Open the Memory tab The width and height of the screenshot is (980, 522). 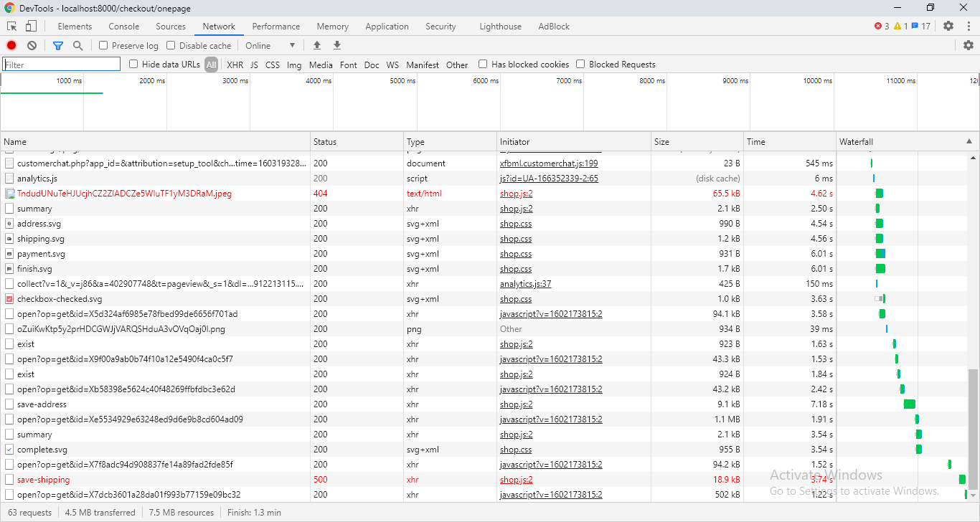[333, 27]
